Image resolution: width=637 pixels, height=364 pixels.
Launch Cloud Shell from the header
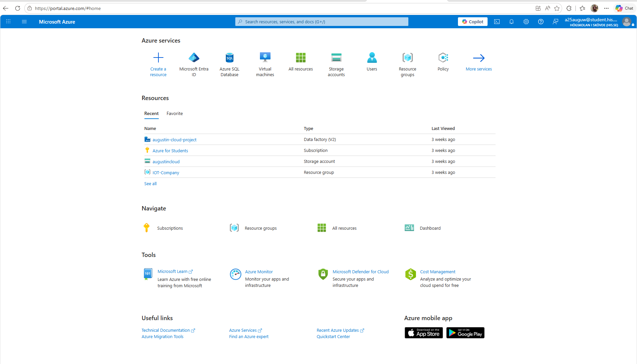(x=497, y=22)
